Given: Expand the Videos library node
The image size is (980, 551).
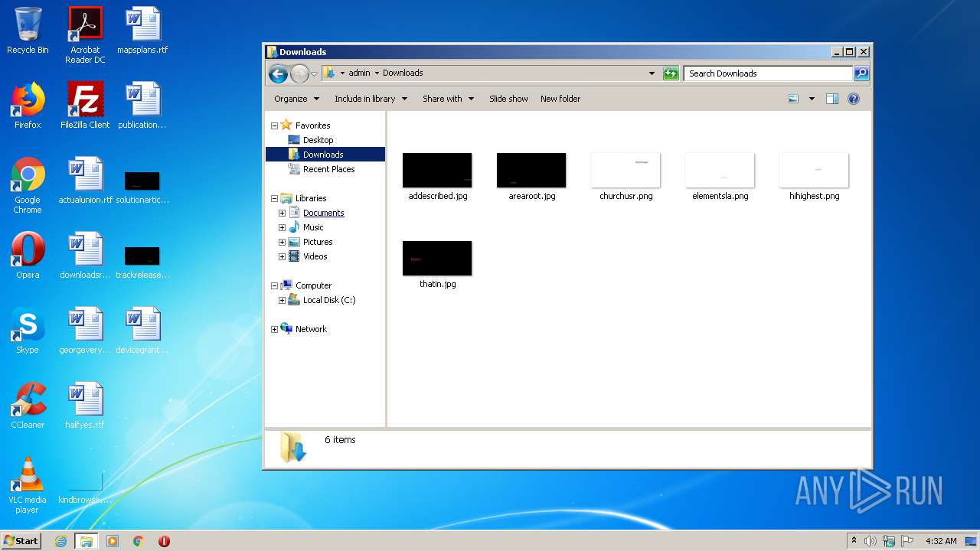Looking at the screenshot, I should pos(282,256).
